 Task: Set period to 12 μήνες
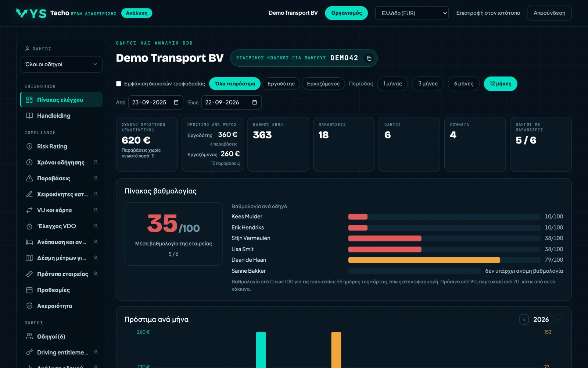pos(501,84)
